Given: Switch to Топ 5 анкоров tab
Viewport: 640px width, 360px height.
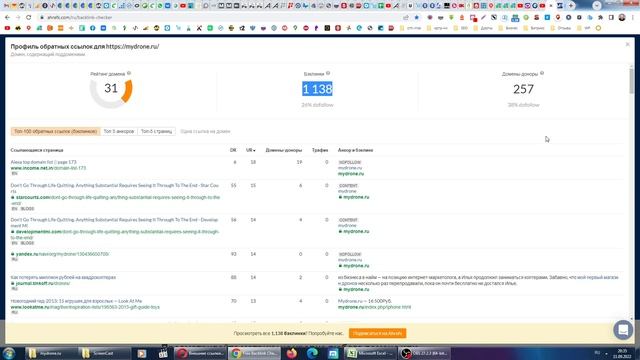Looking at the screenshot, I should click(x=119, y=131).
